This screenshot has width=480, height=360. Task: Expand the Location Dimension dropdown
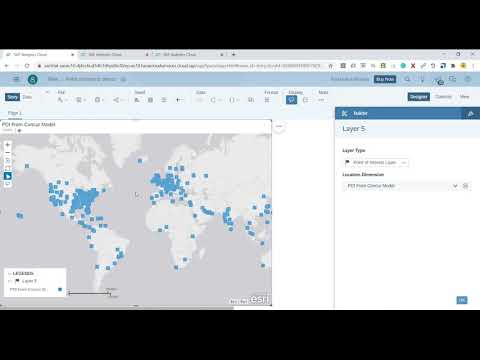click(455, 186)
